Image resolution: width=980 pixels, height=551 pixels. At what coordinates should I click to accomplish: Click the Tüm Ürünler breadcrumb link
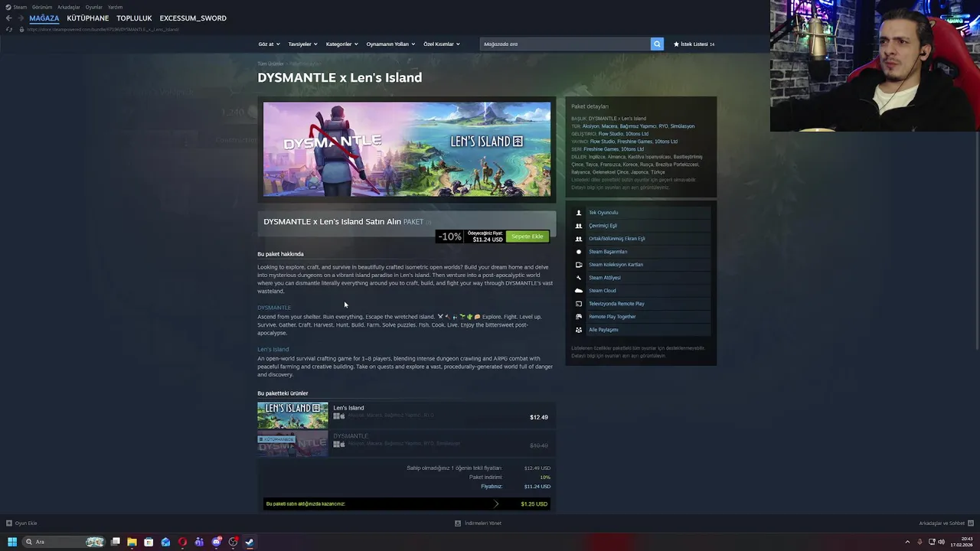[x=270, y=64]
